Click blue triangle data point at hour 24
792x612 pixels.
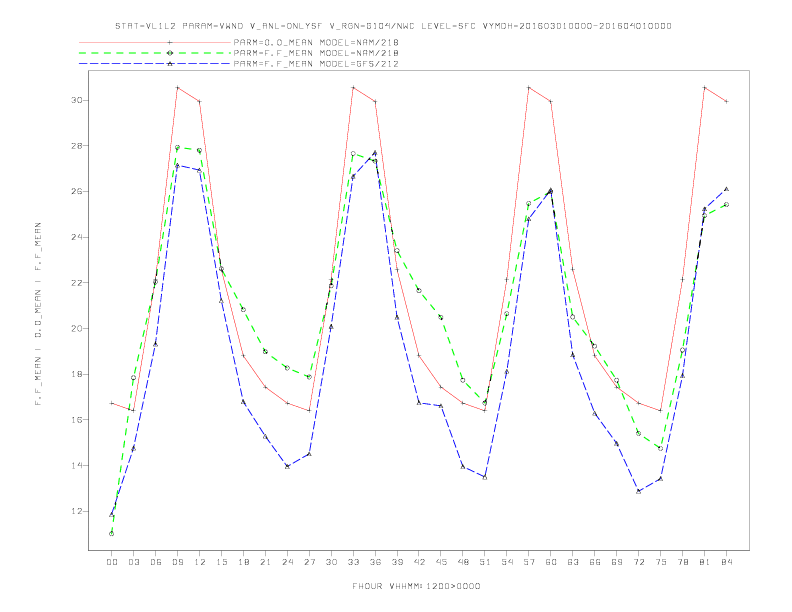tap(287, 467)
